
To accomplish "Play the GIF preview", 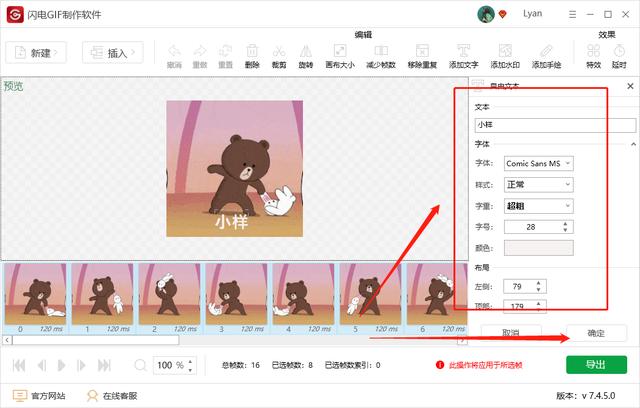I will (x=61, y=365).
